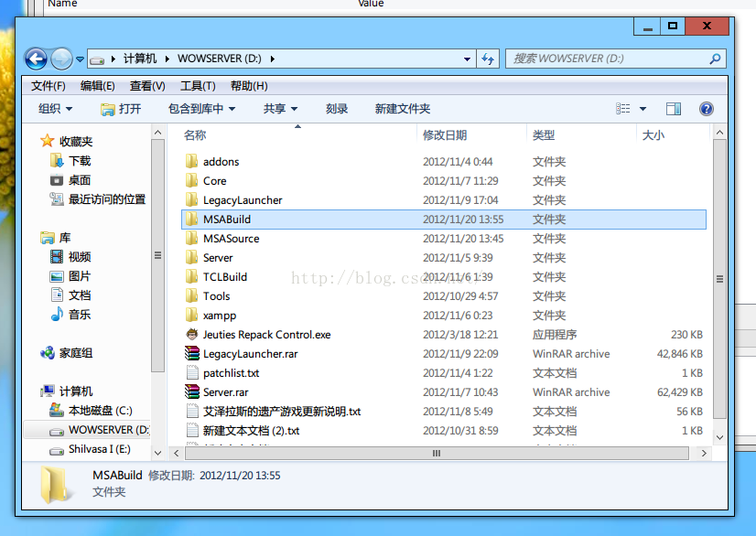Click the Back navigation arrow
Image resolution: width=756 pixels, height=536 pixels.
[37, 59]
